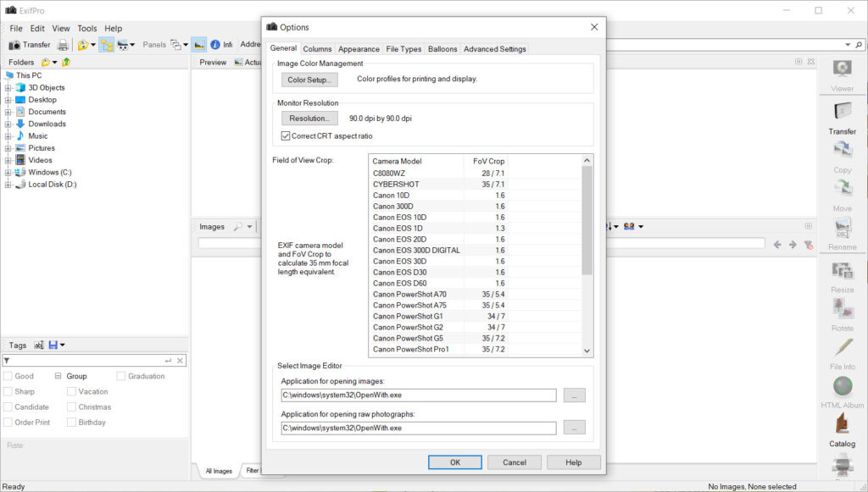The image size is (868, 492).
Task: Open the Tools menu
Action: (x=87, y=28)
